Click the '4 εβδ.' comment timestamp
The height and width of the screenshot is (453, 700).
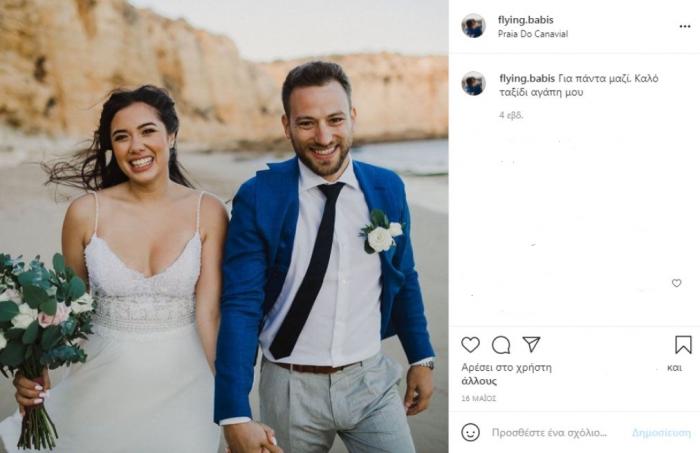[511, 115]
